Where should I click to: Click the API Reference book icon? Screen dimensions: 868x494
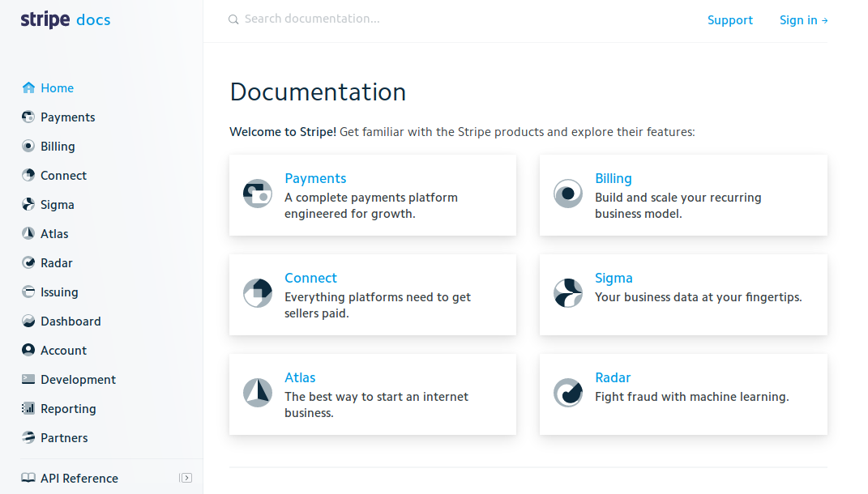pos(28,478)
